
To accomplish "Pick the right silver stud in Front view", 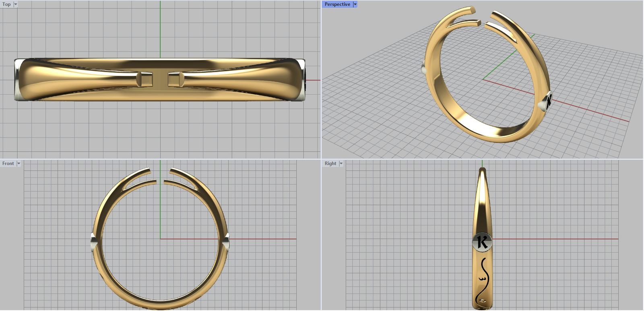I will click(227, 241).
